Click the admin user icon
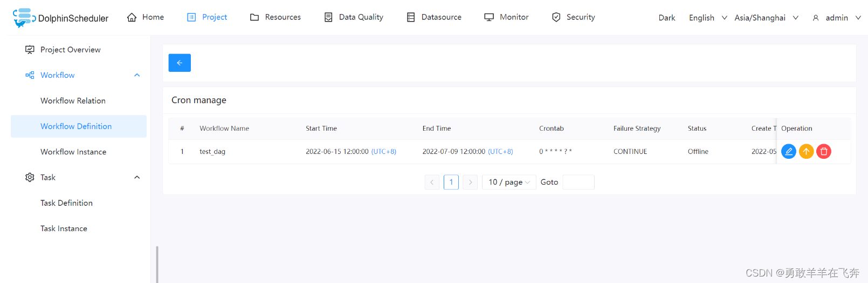 click(x=816, y=18)
